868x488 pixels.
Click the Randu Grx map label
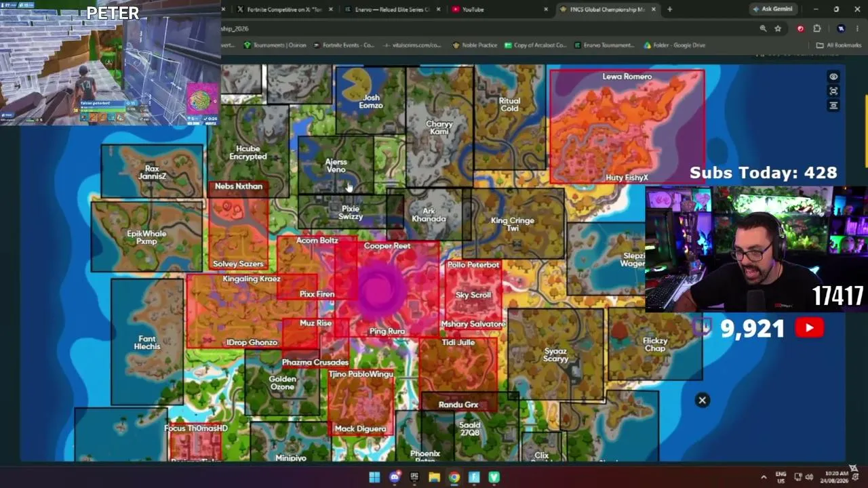458,405
